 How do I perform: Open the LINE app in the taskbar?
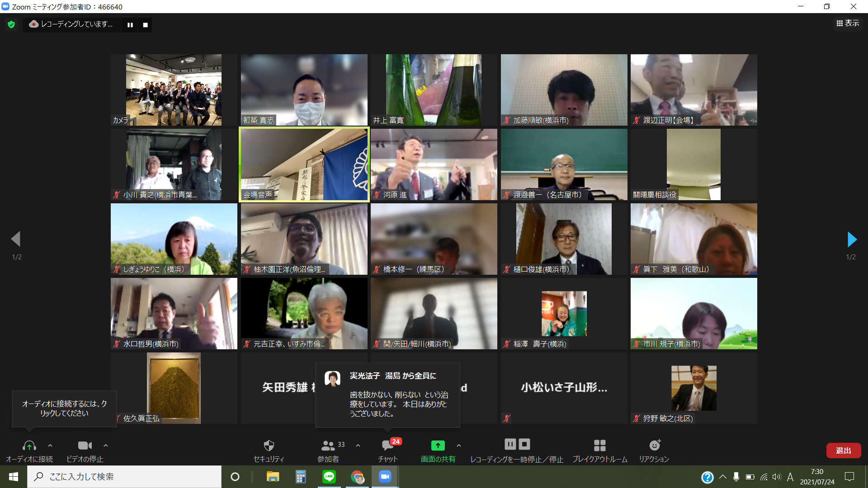[x=329, y=477]
